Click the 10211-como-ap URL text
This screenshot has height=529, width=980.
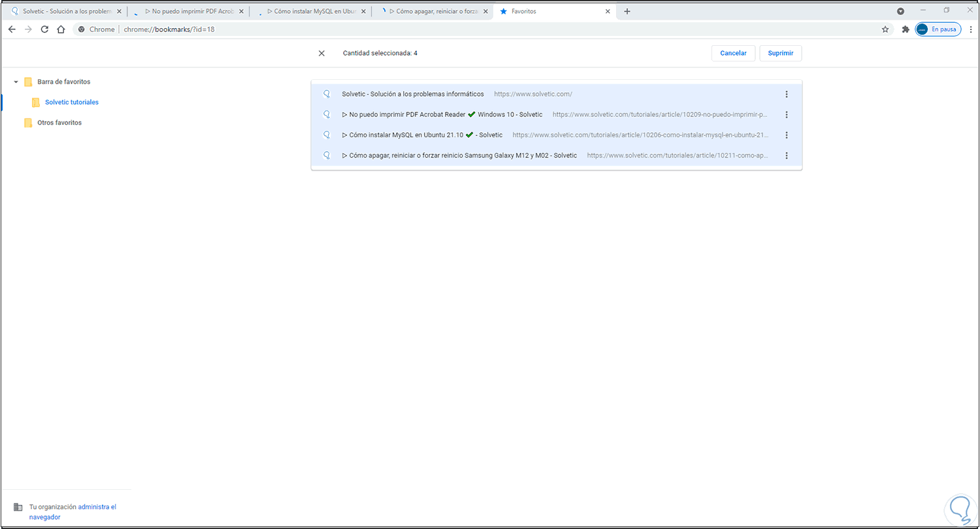[678, 156]
